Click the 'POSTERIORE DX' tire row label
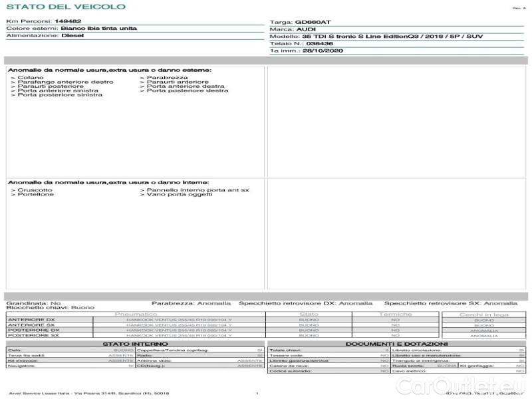Viewport: 532px width, 399px height. (33, 330)
